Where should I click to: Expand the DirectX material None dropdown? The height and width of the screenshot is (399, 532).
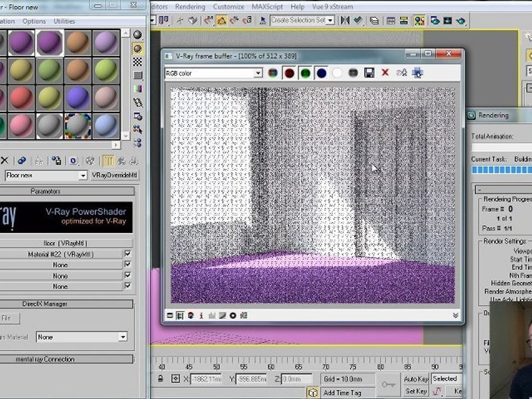[x=122, y=337]
